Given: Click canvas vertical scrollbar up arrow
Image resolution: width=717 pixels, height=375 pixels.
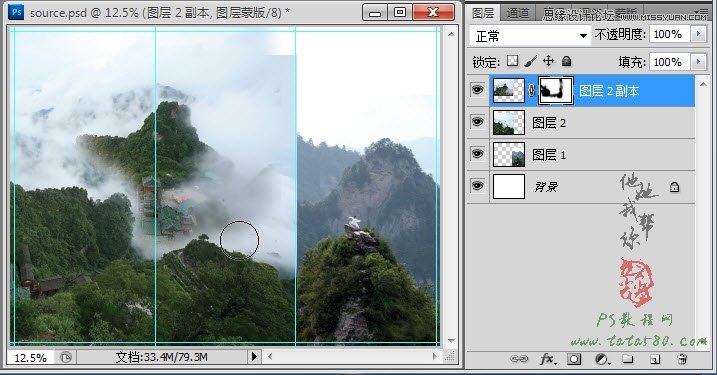Looking at the screenshot, I should click(451, 34).
